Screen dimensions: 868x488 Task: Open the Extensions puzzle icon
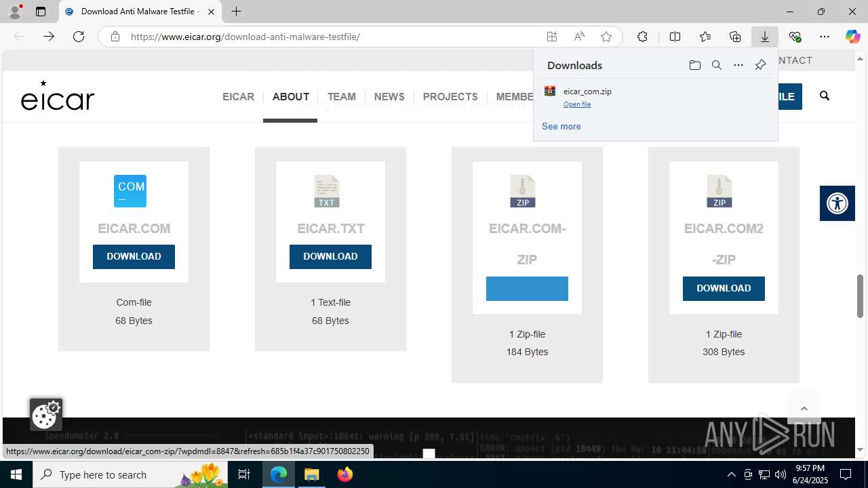[642, 37]
